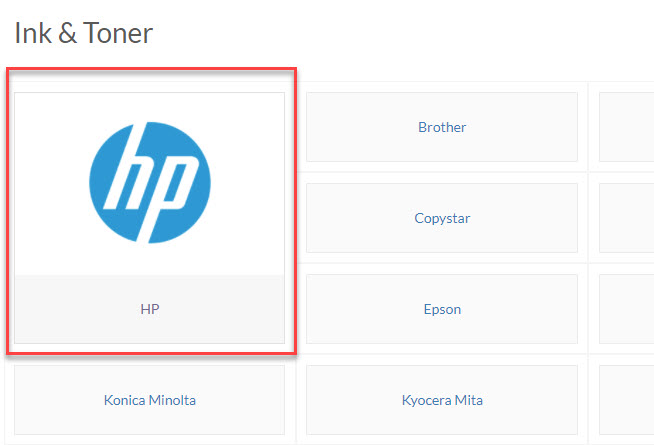This screenshot has height=445, width=654.
Task: Select the cut-off tile right of Kyocera Mita
Action: click(x=628, y=400)
